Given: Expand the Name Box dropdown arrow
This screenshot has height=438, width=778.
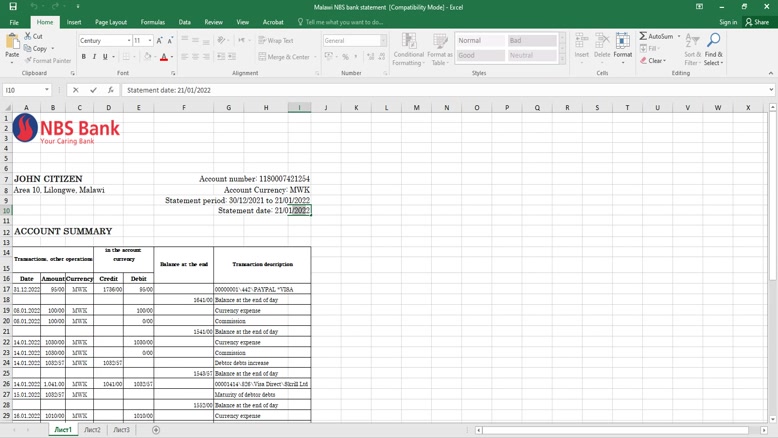Looking at the screenshot, I should (47, 90).
